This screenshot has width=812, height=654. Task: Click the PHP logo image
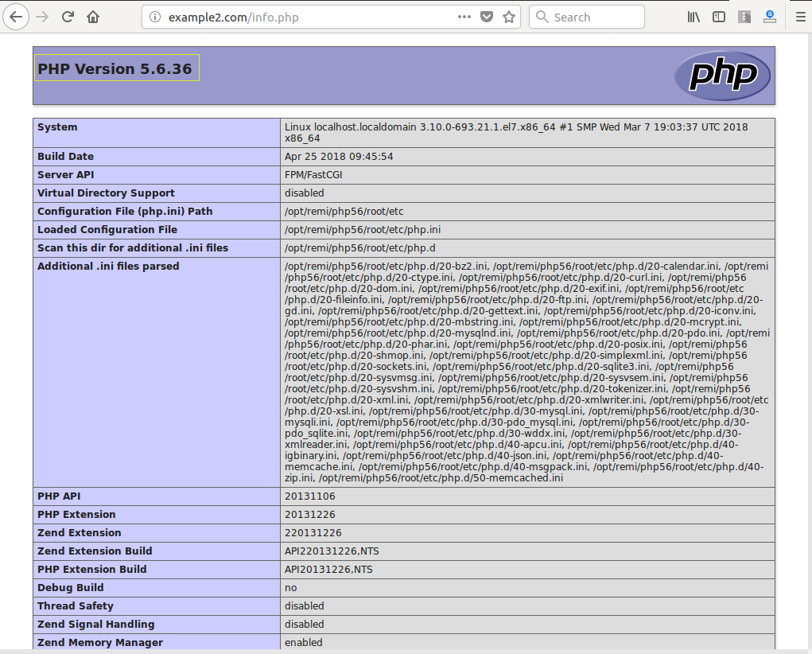tap(722, 76)
